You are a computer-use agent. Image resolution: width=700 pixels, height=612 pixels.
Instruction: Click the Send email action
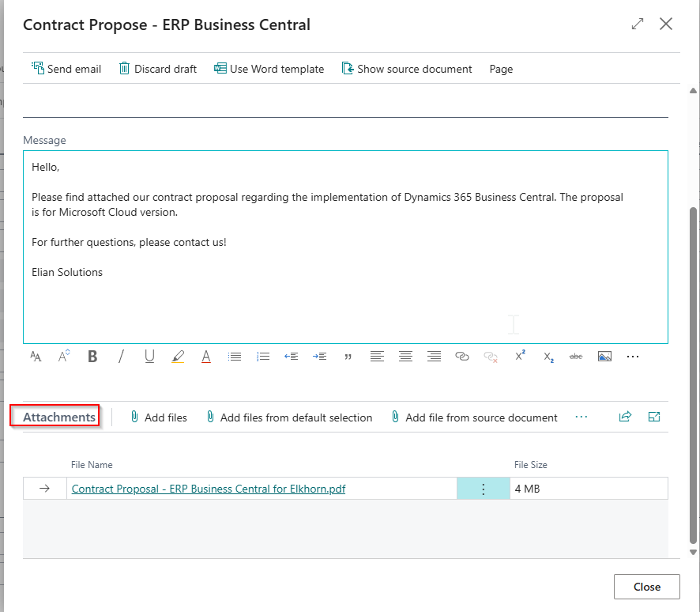66,69
